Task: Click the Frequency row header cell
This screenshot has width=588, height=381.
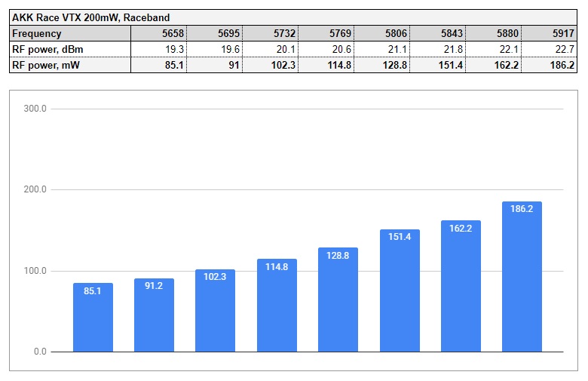Action: (70, 33)
